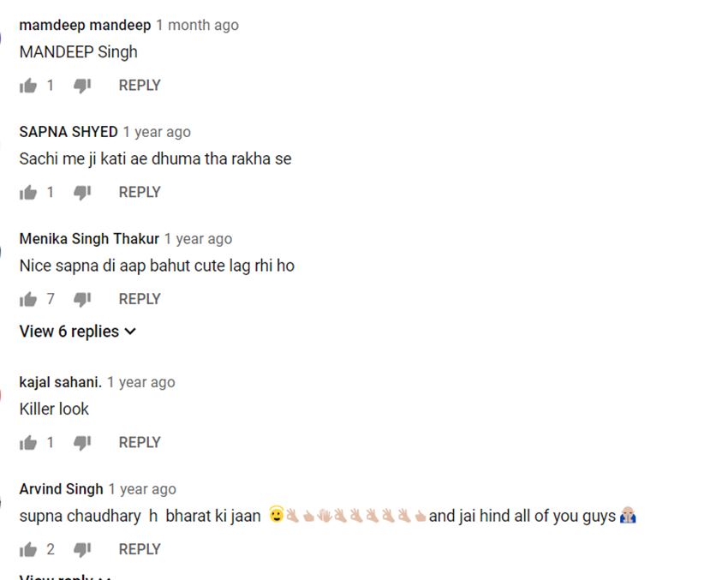Dislike kajal sahani's comment

point(82,443)
